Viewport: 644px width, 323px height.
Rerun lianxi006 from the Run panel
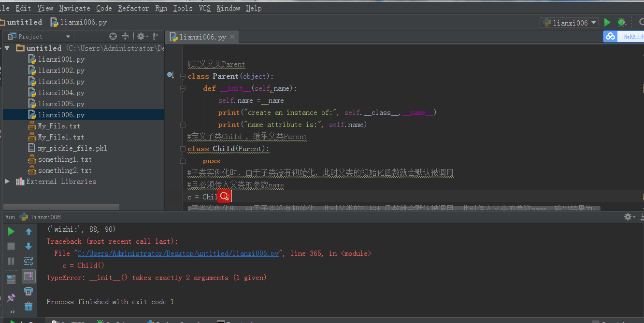11,232
